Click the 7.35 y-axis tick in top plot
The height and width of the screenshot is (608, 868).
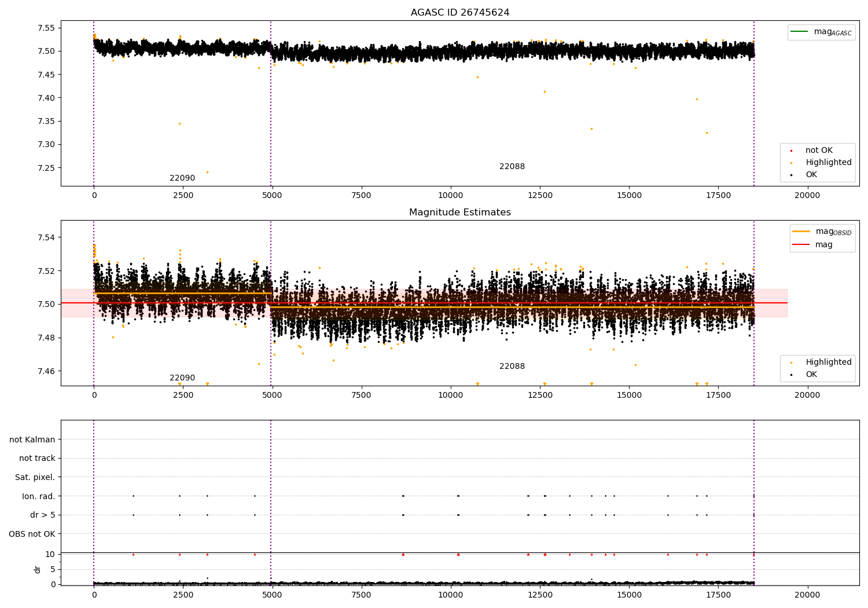pyautogui.click(x=46, y=121)
